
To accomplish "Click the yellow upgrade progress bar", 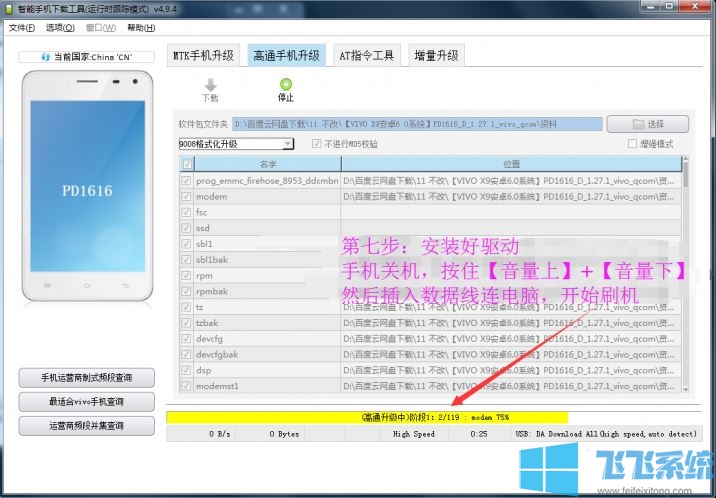I will [367, 417].
